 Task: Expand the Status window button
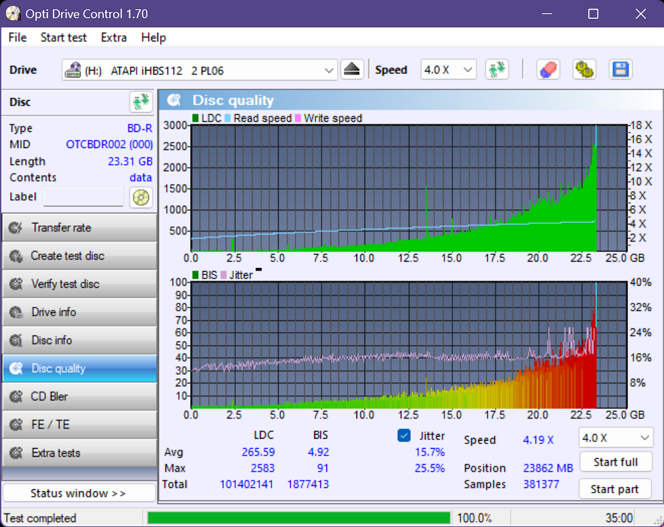tap(79, 493)
